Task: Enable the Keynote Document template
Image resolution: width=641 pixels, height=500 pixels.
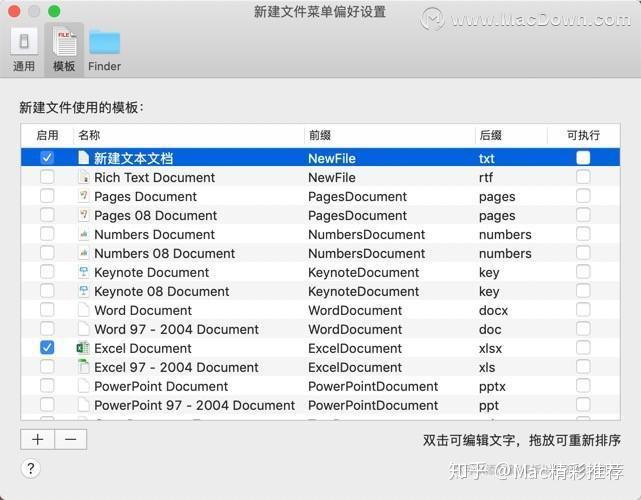Action: [47, 271]
